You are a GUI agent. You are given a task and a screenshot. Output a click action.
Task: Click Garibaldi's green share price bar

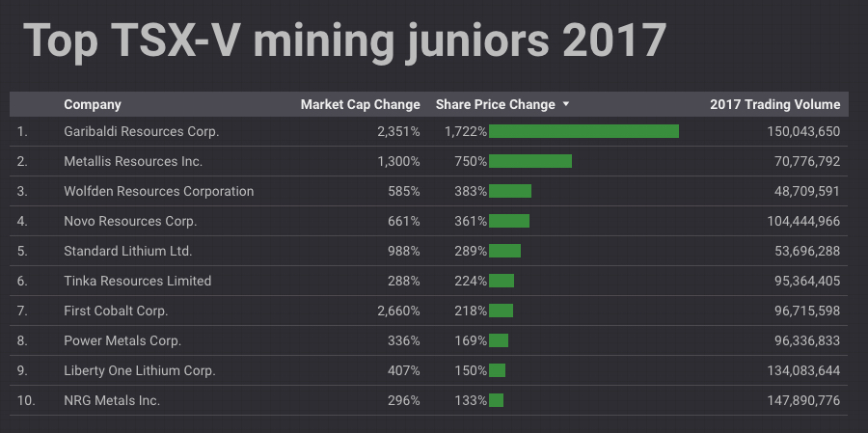click(x=583, y=131)
